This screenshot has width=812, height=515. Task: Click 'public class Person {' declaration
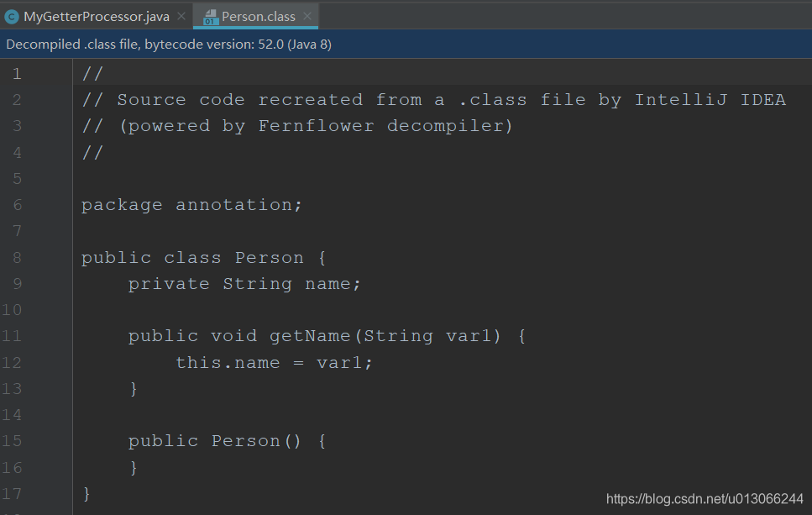[203, 258]
